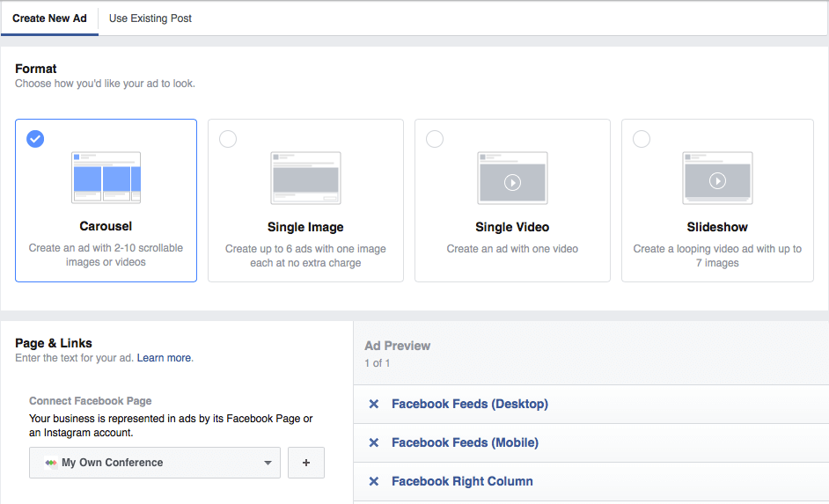829x504 pixels.
Task: Click the Format section heading
Action: click(x=35, y=69)
